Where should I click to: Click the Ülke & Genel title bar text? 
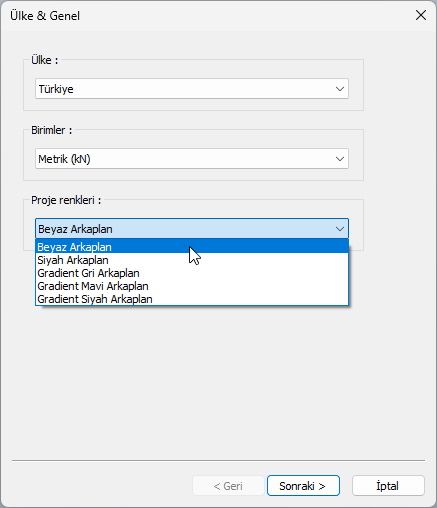(45, 16)
